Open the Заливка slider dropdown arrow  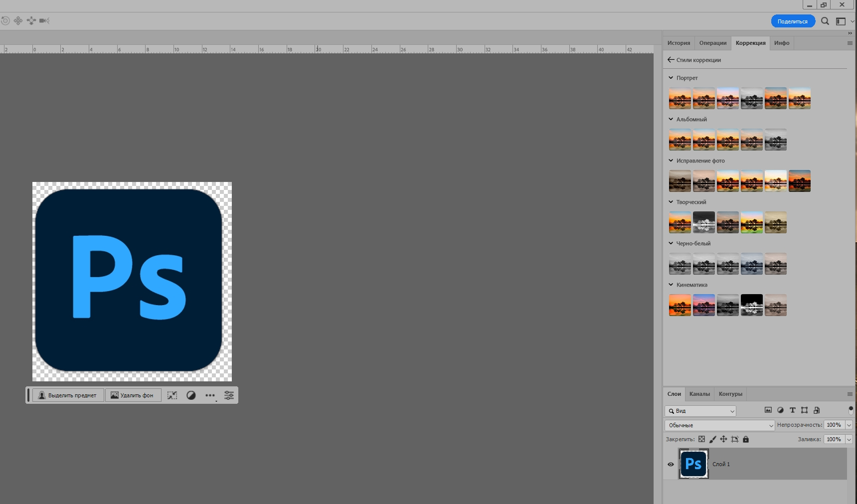(849, 439)
